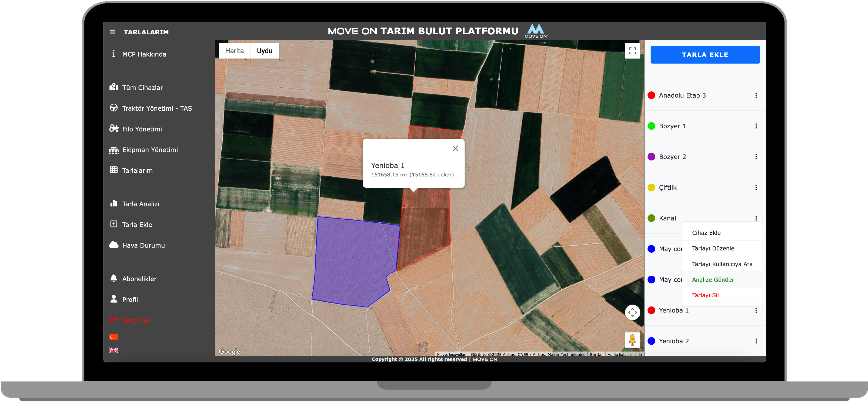Select Analize Gönder from context menu
Screen dimensions: 868x409
(x=713, y=279)
